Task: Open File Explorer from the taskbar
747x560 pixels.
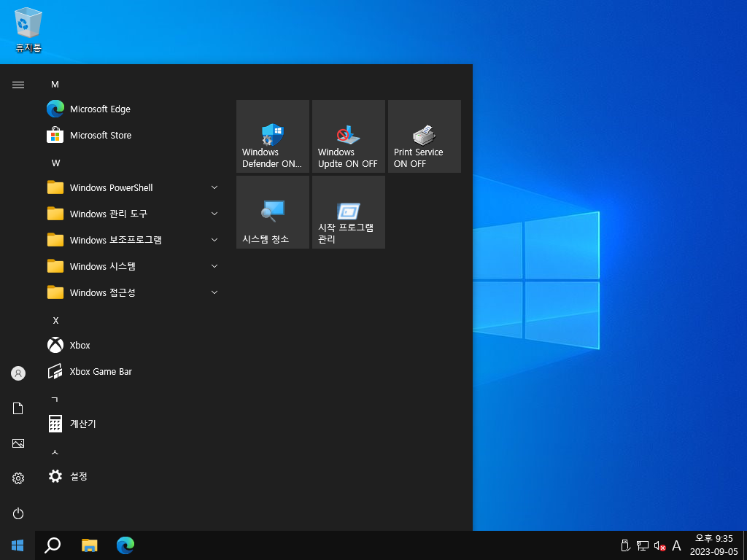Action: (x=89, y=545)
